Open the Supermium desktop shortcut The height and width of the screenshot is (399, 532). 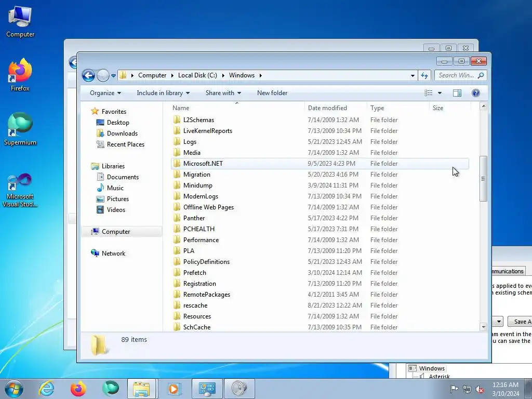click(20, 129)
